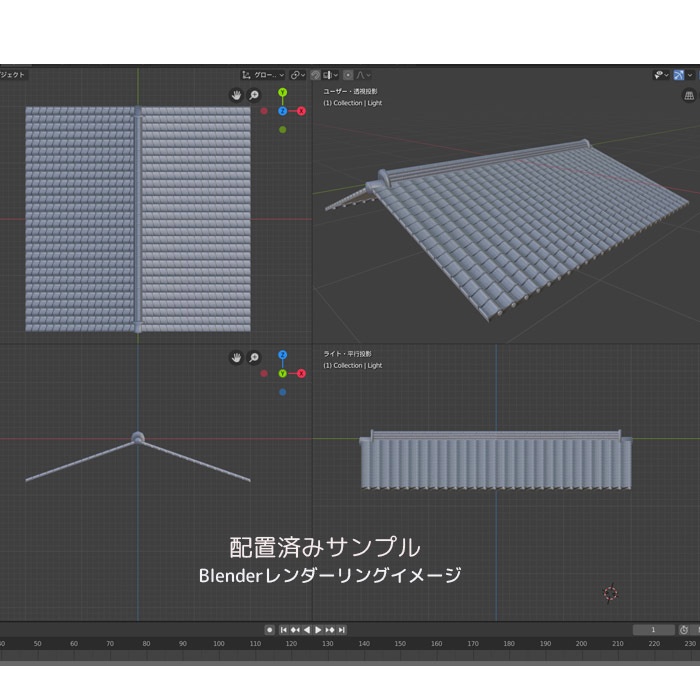Play animation in reverse

[307, 630]
